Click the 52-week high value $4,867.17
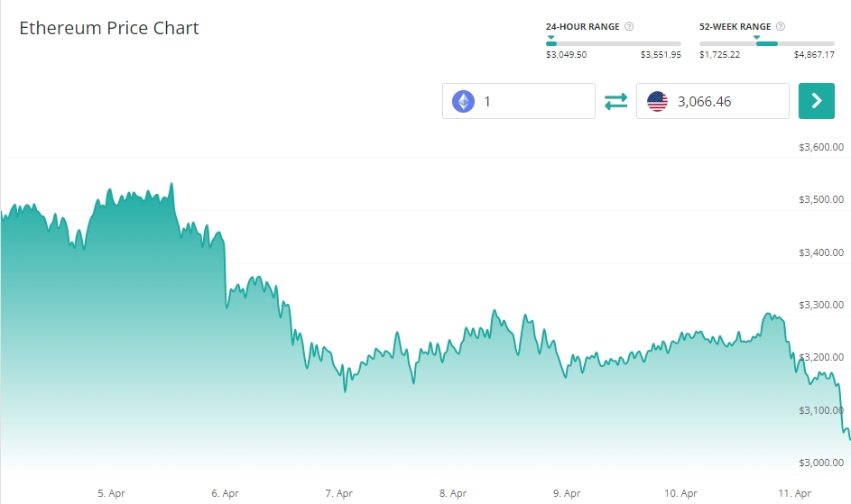 tap(814, 55)
